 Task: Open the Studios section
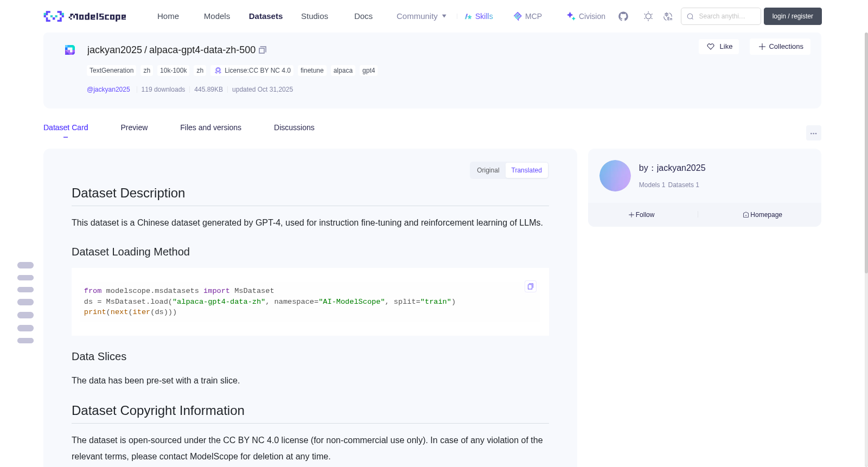[315, 16]
